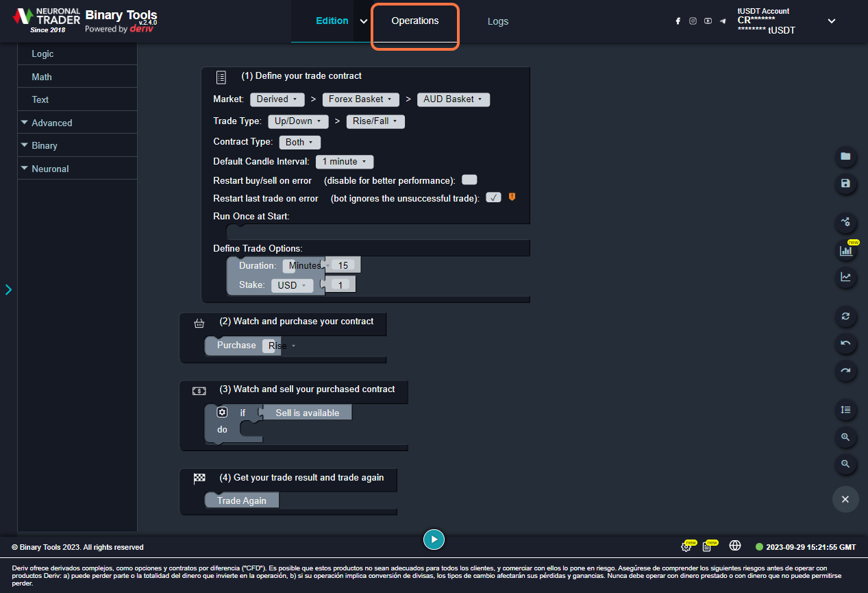Image resolution: width=868 pixels, height=593 pixels.
Task: Switch to the Logs tab
Action: [x=497, y=21]
